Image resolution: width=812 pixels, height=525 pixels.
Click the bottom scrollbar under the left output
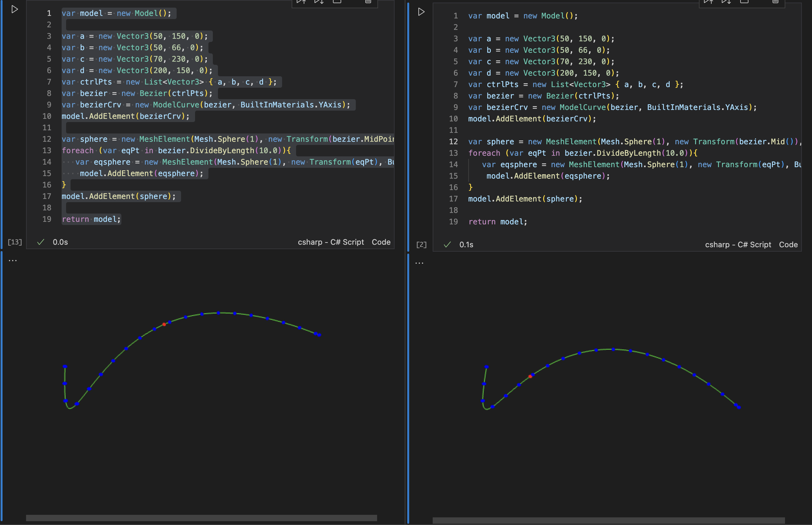click(x=201, y=517)
